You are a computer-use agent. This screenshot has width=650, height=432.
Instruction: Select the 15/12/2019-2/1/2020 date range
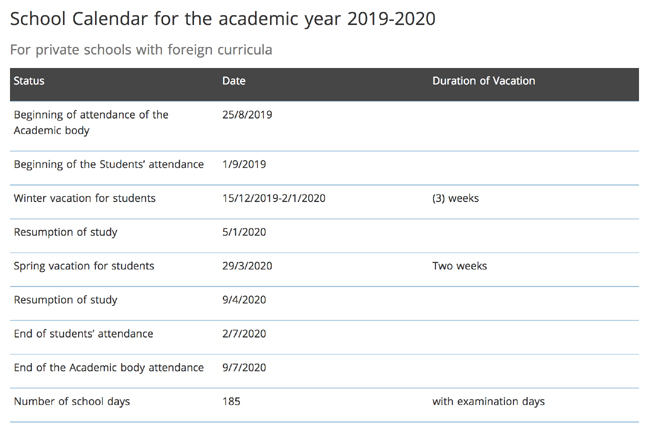click(x=274, y=198)
